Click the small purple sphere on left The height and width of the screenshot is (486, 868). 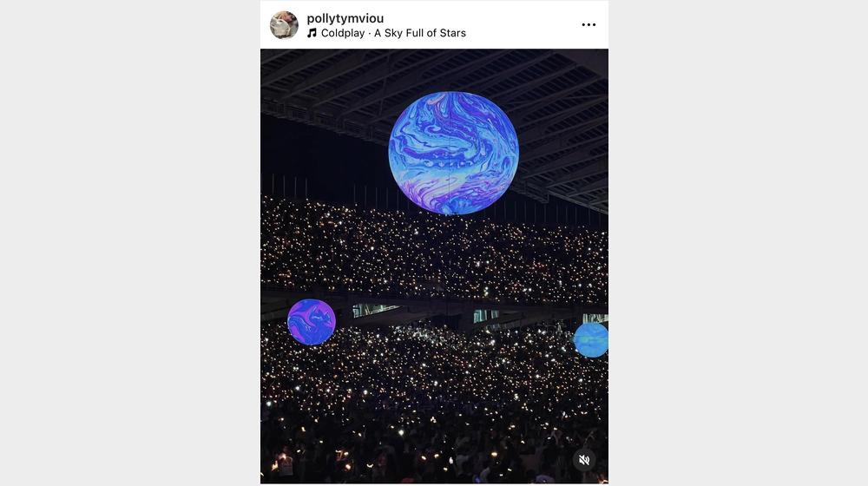pyautogui.click(x=312, y=322)
